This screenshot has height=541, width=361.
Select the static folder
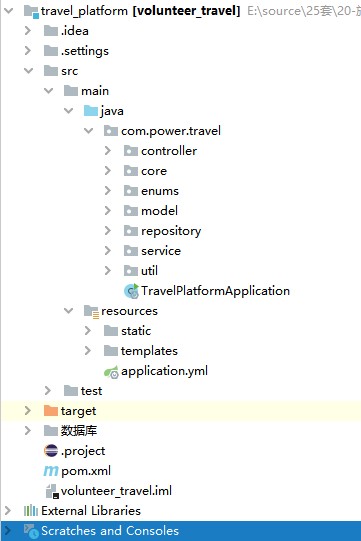click(127, 331)
